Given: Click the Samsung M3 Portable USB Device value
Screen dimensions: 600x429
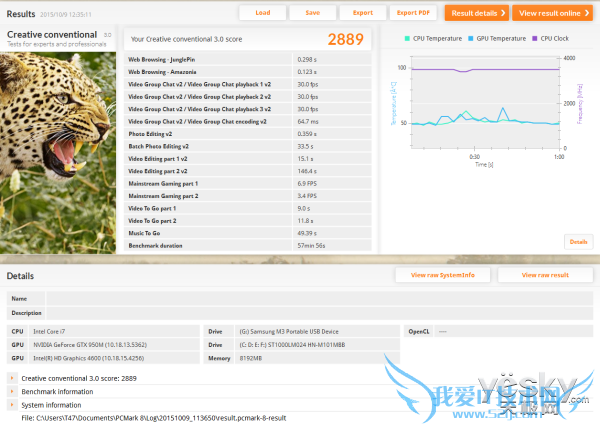Looking at the screenshot, I should click(289, 331).
